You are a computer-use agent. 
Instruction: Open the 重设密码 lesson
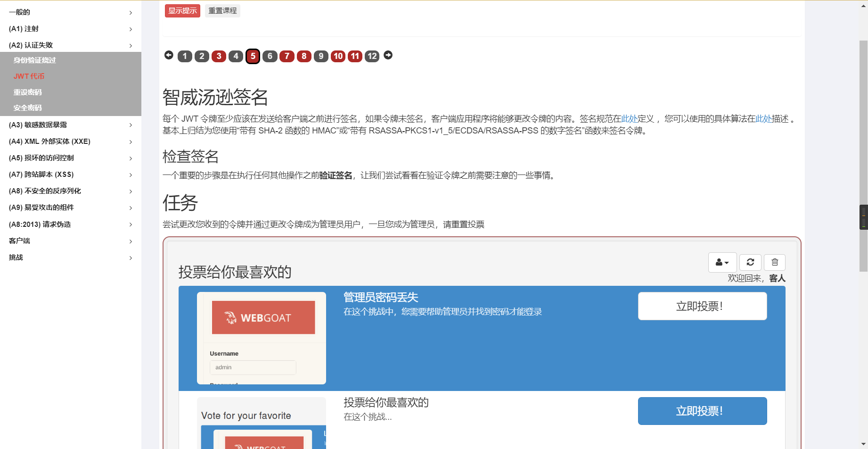[27, 92]
